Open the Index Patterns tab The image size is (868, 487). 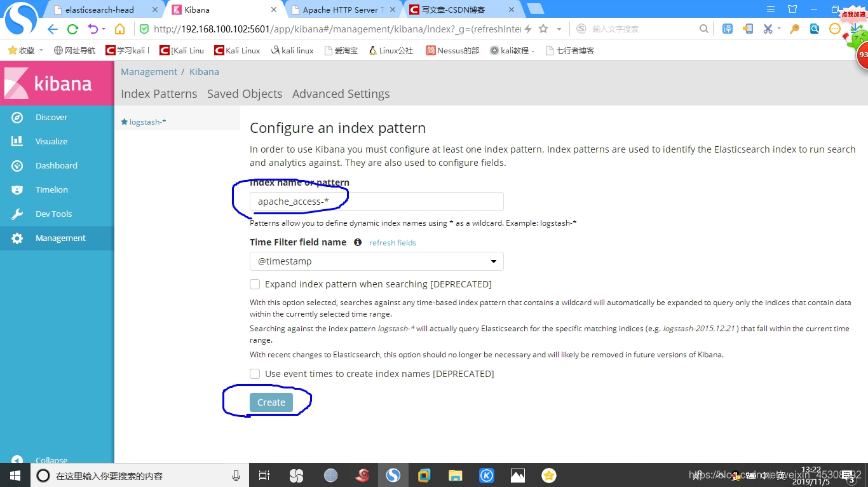(x=159, y=93)
